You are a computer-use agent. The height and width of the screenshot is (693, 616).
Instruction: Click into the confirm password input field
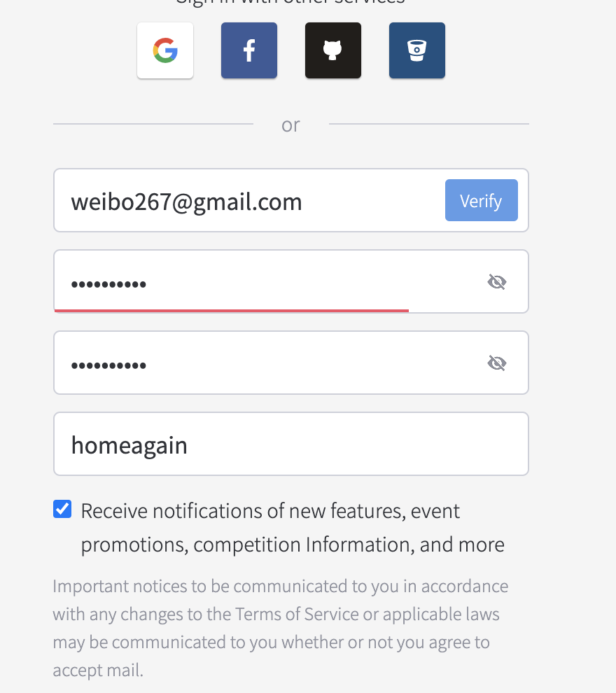[266, 363]
